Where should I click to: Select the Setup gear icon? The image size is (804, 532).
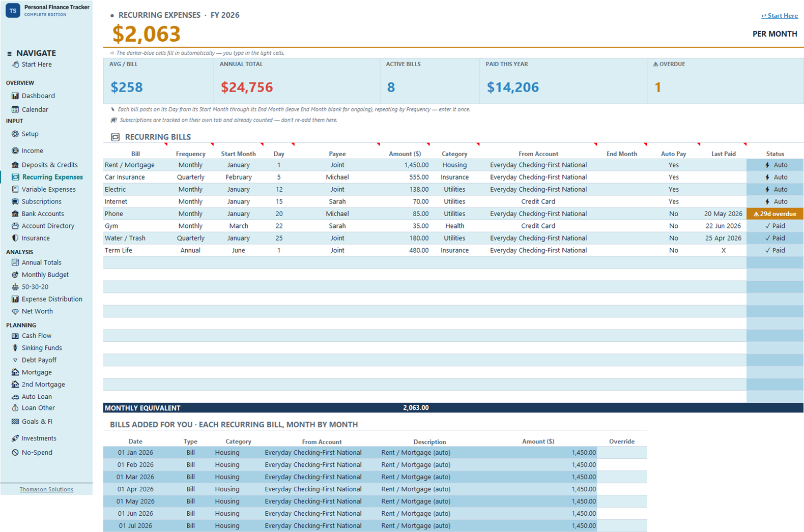pyautogui.click(x=15, y=134)
